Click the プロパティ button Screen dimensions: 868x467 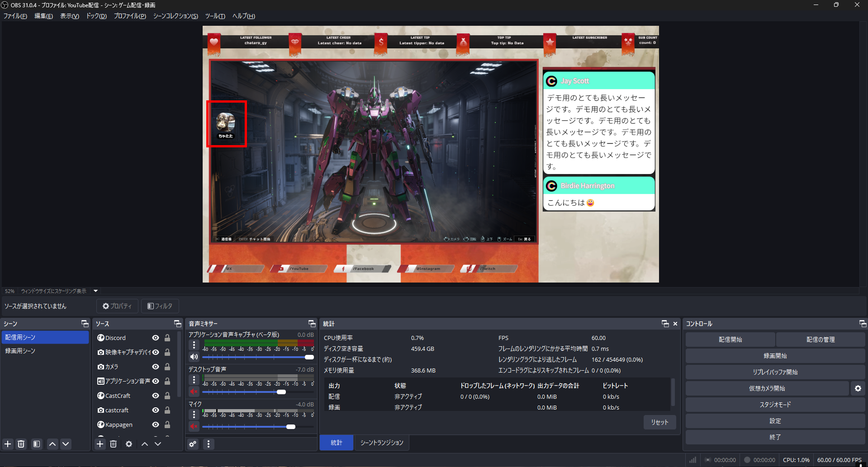point(117,306)
